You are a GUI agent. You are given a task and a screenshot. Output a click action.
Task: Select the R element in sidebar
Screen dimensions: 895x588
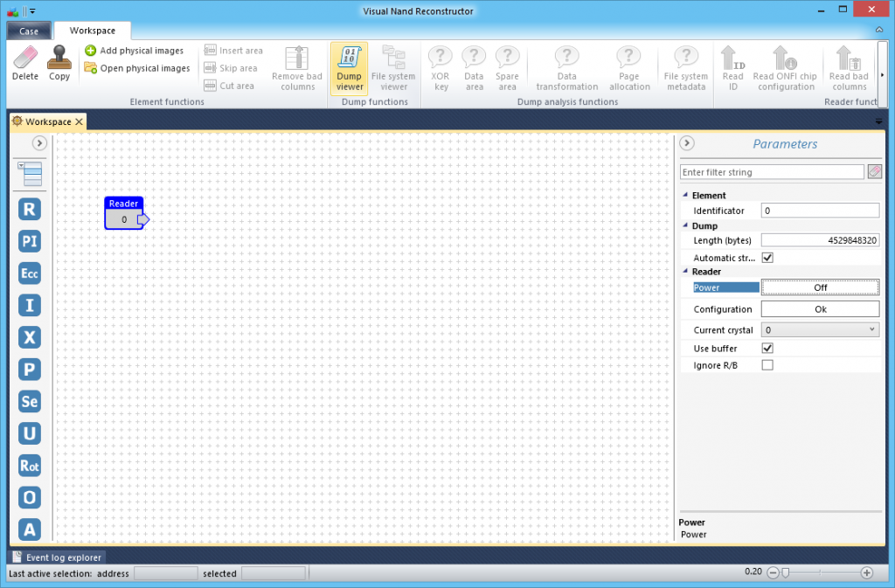tap(29, 210)
